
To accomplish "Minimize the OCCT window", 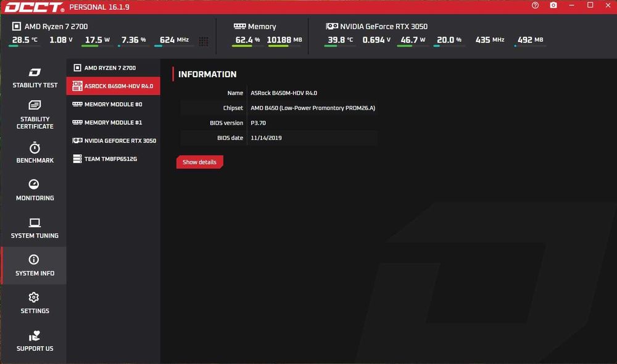I will click(572, 6).
